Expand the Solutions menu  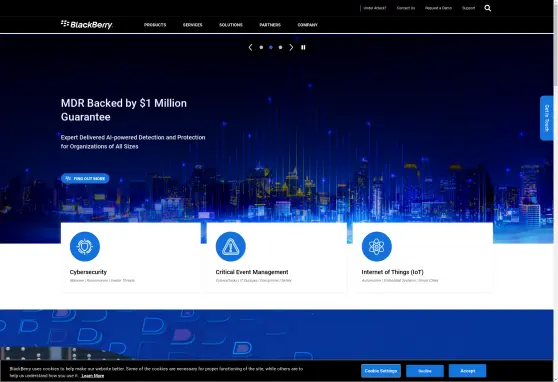coord(231,25)
